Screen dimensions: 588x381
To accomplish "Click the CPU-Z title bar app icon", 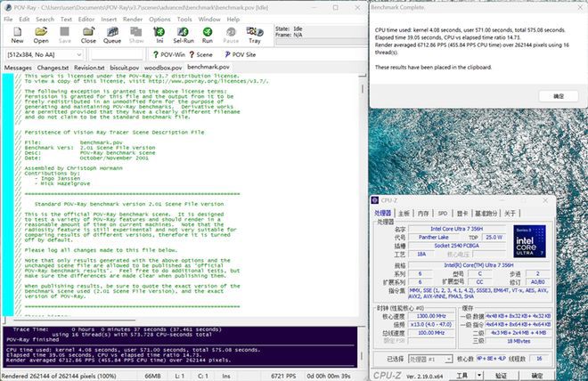I will pos(375,200).
